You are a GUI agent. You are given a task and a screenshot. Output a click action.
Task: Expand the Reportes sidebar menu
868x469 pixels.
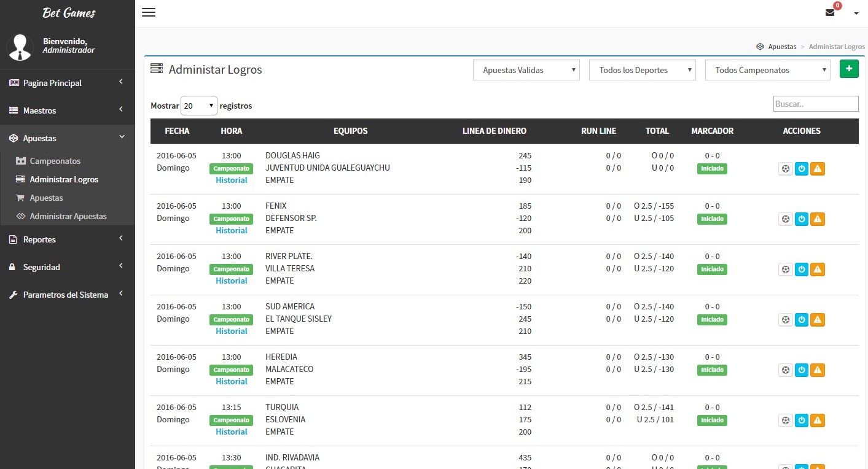pyautogui.click(x=67, y=239)
